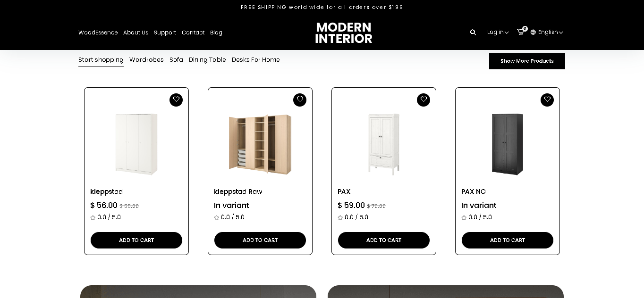644x298 pixels.
Task: Toggle wishlist heart on Kleppstad Raw
Action: (300, 100)
